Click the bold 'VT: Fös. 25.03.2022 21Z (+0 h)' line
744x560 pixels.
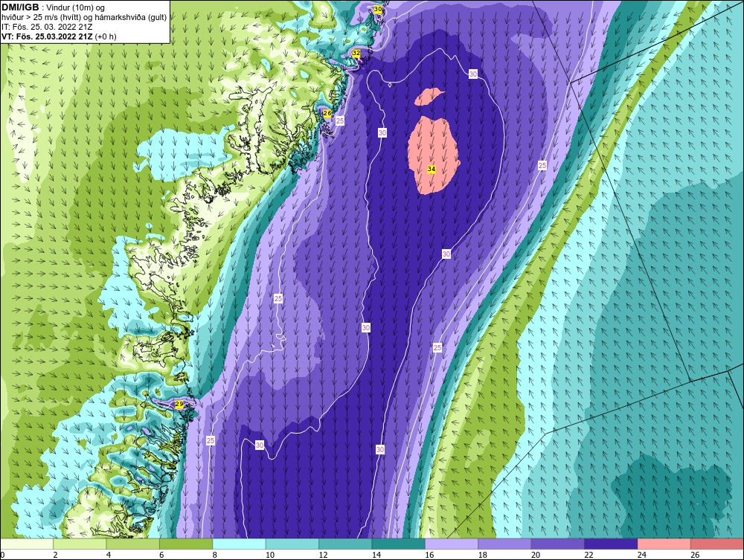point(59,36)
